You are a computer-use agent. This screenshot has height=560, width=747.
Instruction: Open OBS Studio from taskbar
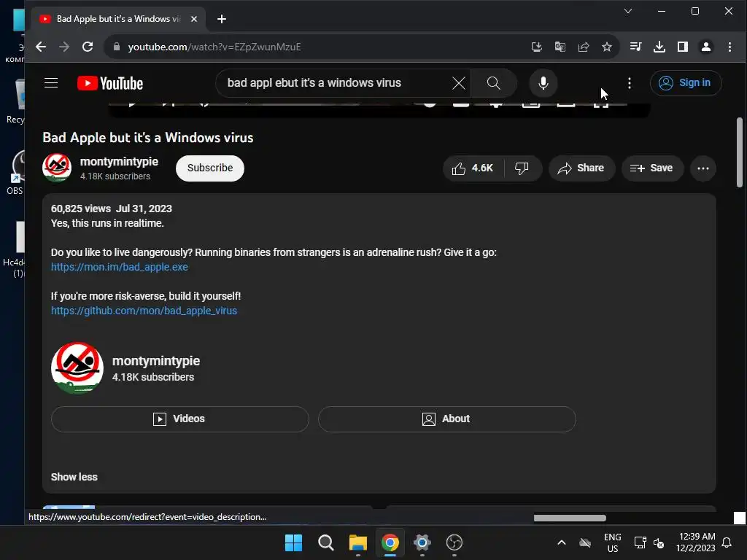[454, 542]
